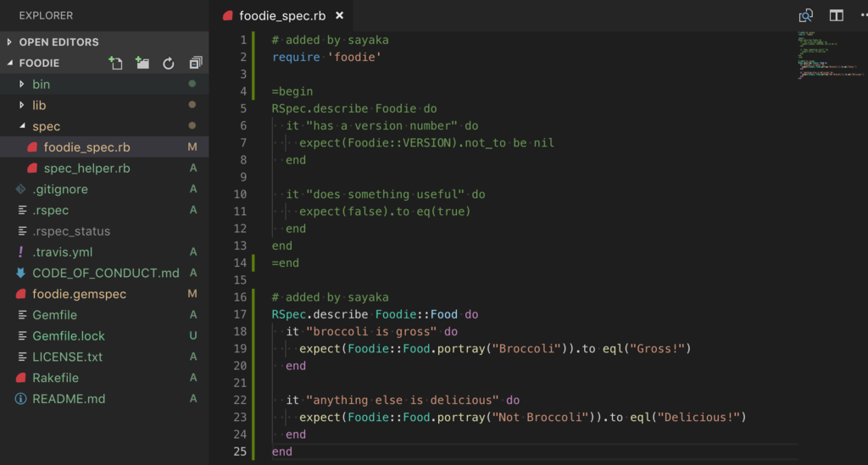The height and width of the screenshot is (465, 868).
Task: Close the foodie_spec.rb tab
Action: point(339,15)
